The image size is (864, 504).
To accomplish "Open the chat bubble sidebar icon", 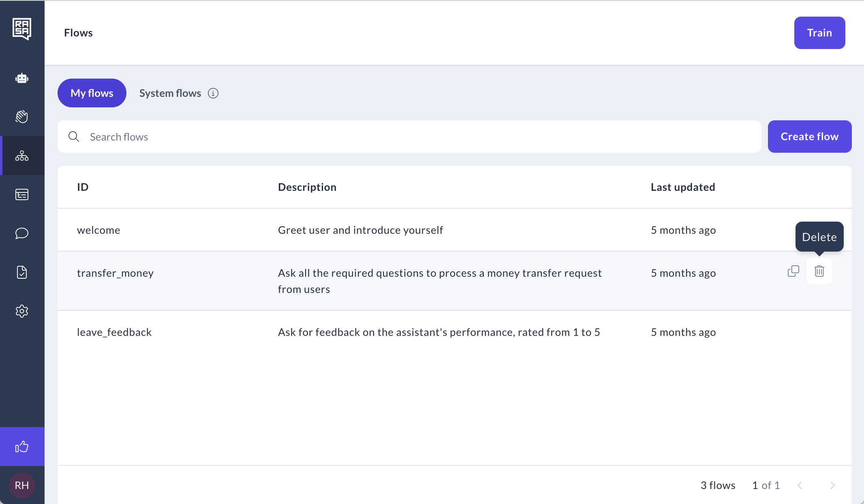I will coord(22,233).
